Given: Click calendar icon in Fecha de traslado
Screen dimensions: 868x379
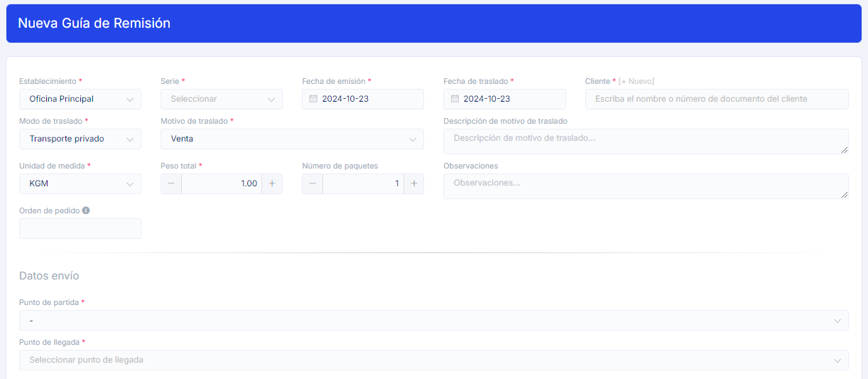Looking at the screenshot, I should coord(454,99).
